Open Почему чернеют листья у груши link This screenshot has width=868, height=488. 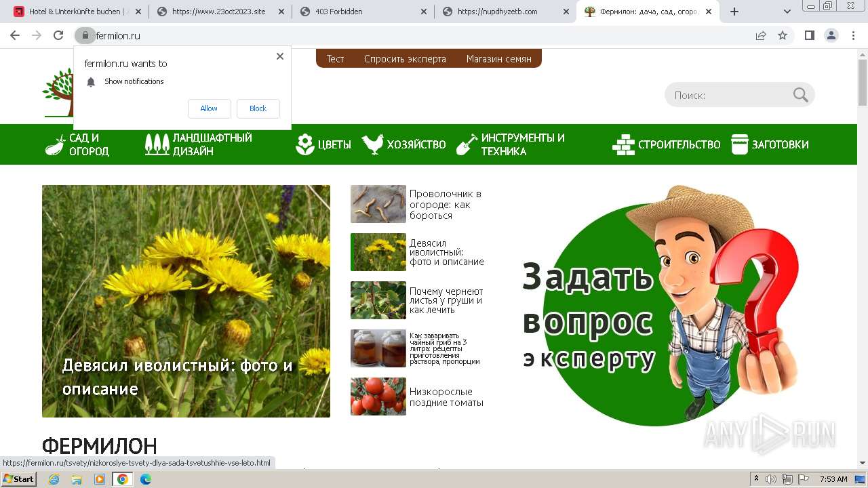pyautogui.click(x=446, y=300)
